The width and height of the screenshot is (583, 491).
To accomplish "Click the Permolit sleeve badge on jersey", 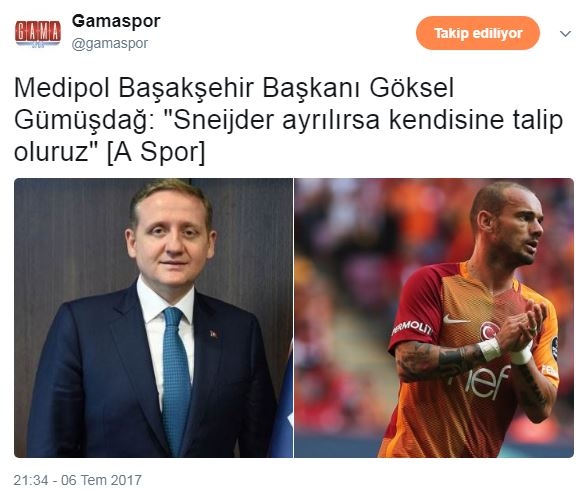I will click(412, 328).
